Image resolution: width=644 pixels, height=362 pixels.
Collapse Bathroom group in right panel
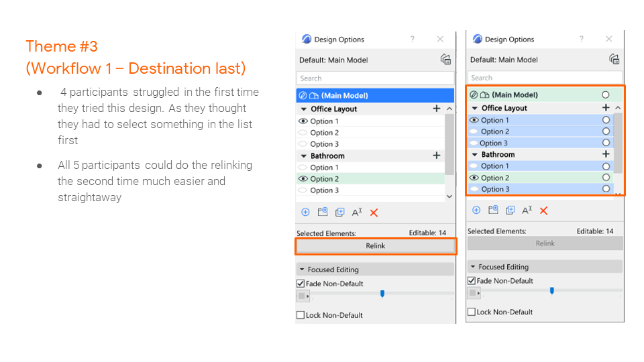pos(474,154)
